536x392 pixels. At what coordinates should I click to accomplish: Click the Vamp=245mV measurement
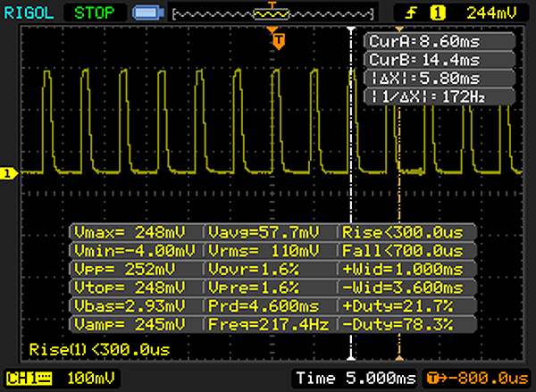coord(130,324)
